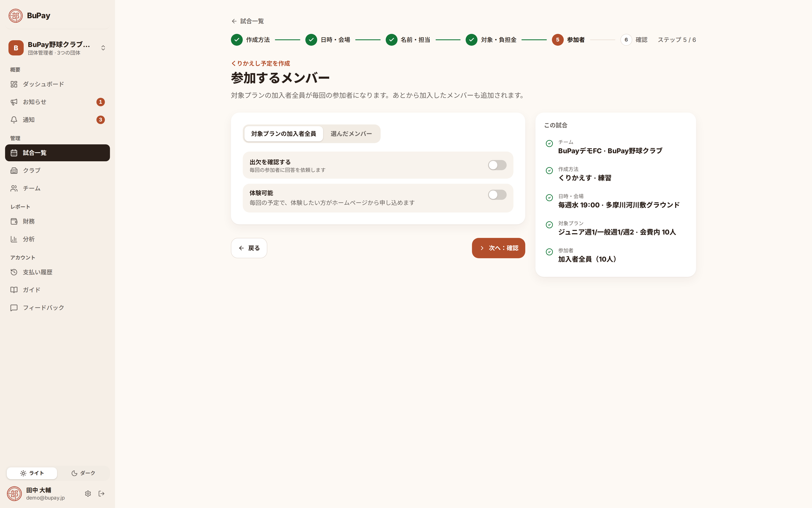Image resolution: width=812 pixels, height=508 pixels.
Task: Click the user avatar beside 田中 大輔
Action: pos(14,494)
